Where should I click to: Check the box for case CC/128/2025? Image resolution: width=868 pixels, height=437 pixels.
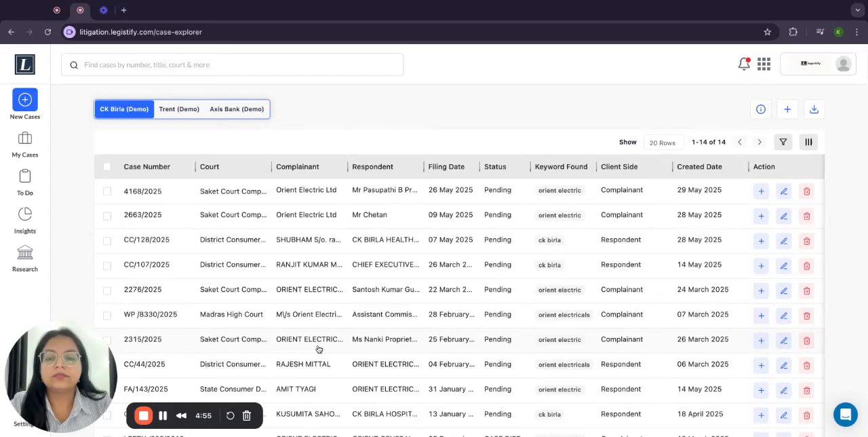107,241
